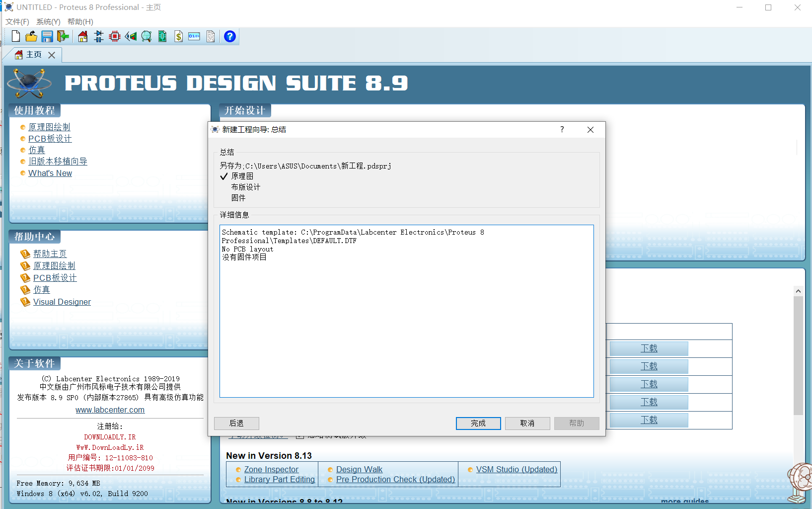Open the 帮助(H) menu

coord(80,22)
